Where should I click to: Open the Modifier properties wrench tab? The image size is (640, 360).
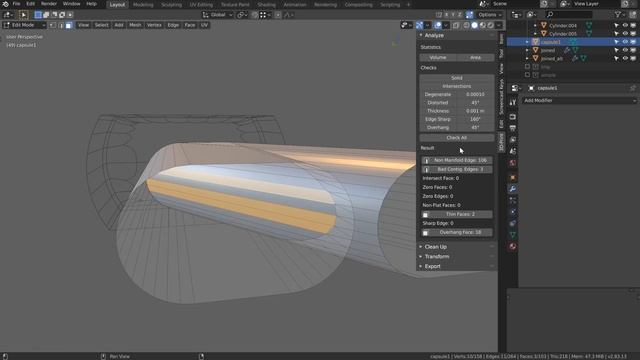pyautogui.click(x=513, y=189)
